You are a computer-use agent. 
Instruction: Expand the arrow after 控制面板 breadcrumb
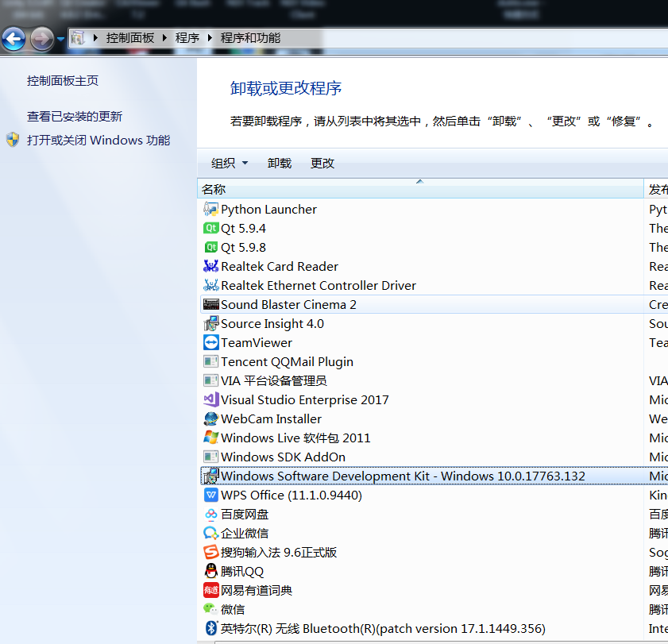pos(164,38)
